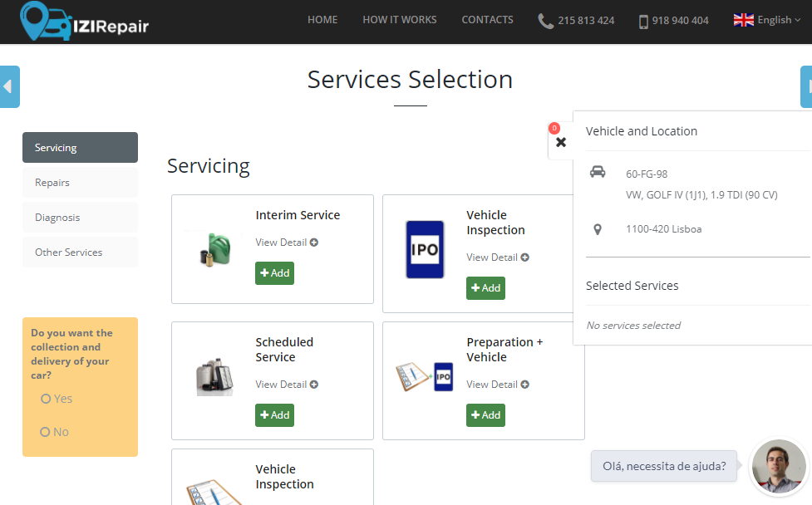
Task: Click mobile number 918 940 404
Action: click(x=680, y=21)
